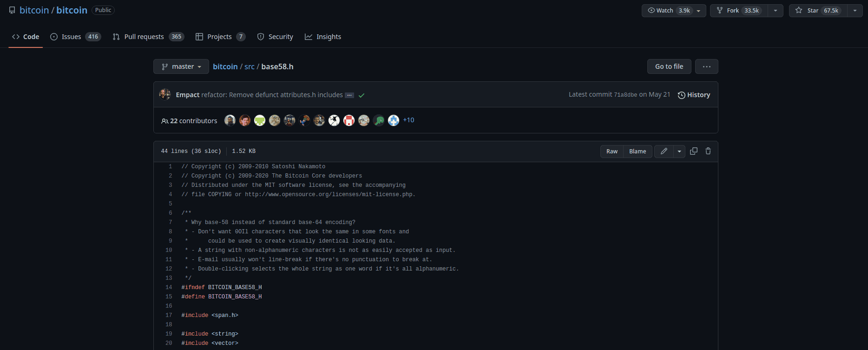Viewport: 868px width, 350px height.
Task: Click the Go to file button
Action: (x=669, y=66)
